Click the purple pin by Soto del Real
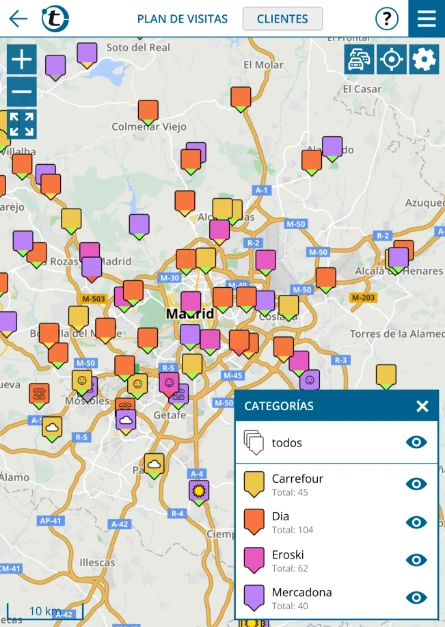Image resolution: width=445 pixels, height=627 pixels. (87, 55)
